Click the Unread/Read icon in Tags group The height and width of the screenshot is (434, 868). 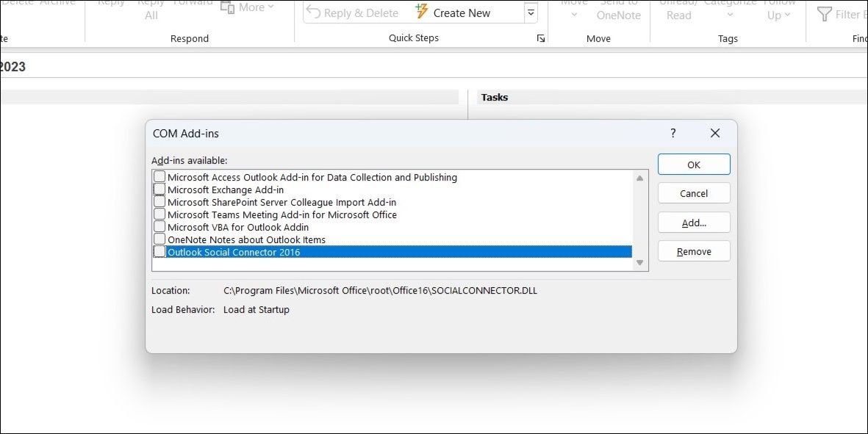[678, 9]
